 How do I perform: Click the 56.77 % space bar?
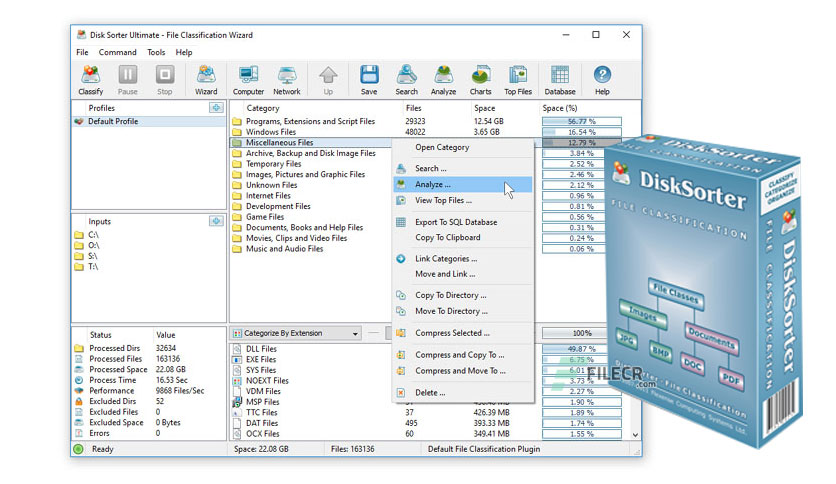click(x=582, y=122)
